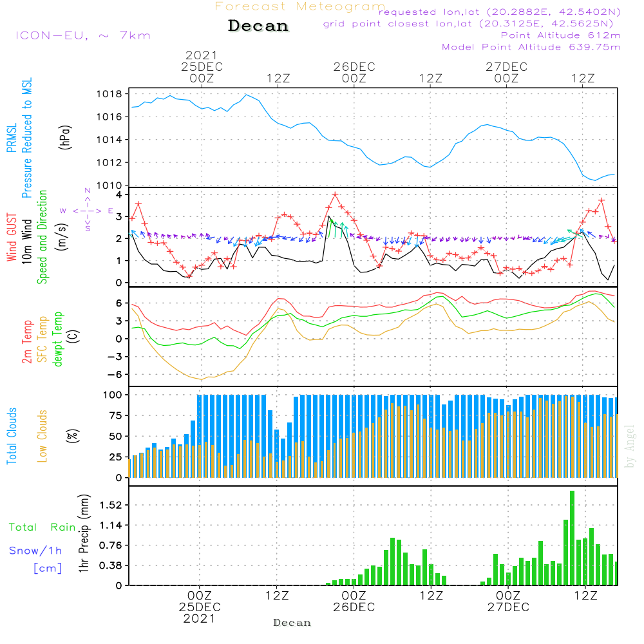Click the 100 value on cloud axis
This screenshot has width=644, height=644.
(113, 395)
